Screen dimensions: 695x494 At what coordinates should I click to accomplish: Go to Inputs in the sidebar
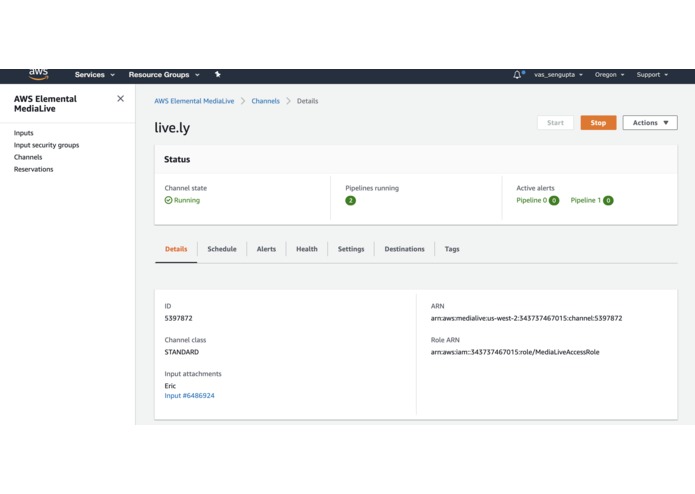[23, 133]
